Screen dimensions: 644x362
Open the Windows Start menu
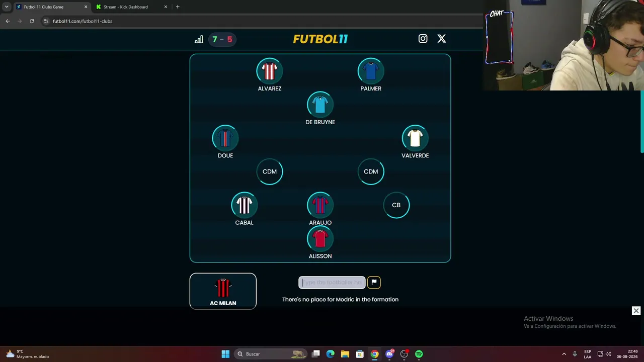point(225,354)
